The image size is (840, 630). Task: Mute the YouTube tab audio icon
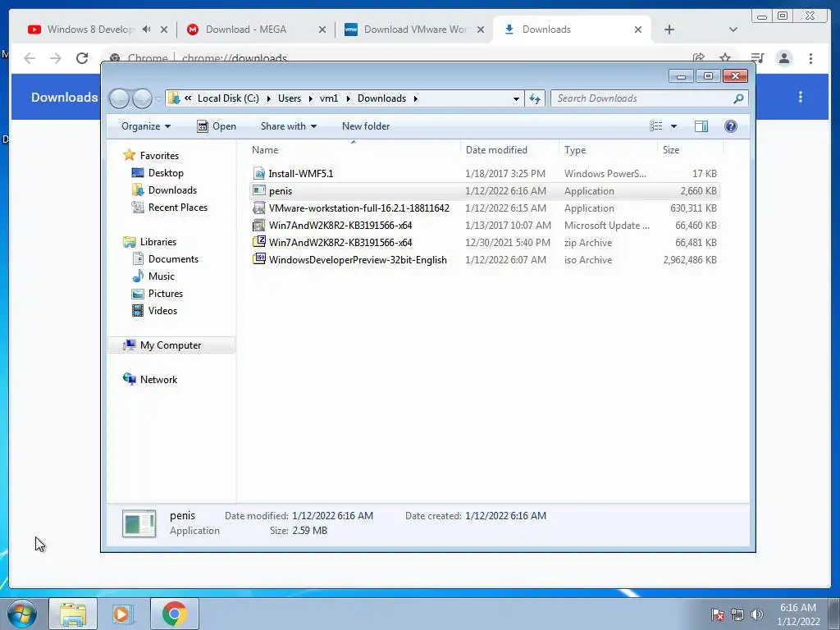(x=146, y=30)
